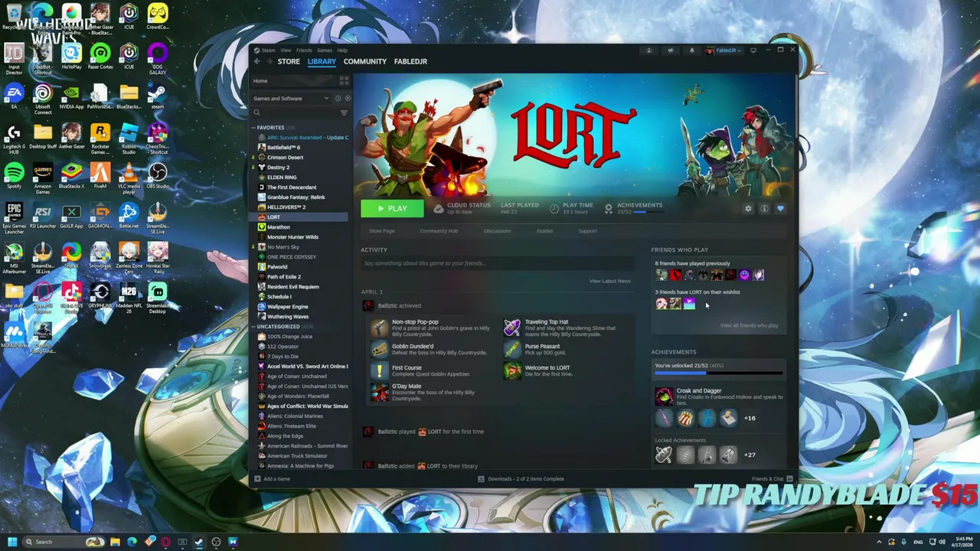Open the COMMUNITY tab
The image size is (980, 551).
point(365,61)
